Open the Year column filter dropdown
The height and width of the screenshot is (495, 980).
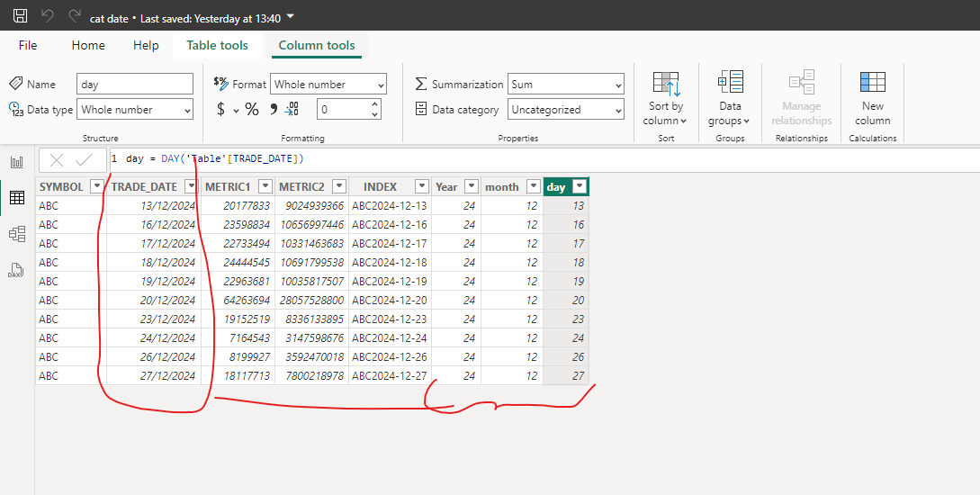click(x=472, y=186)
